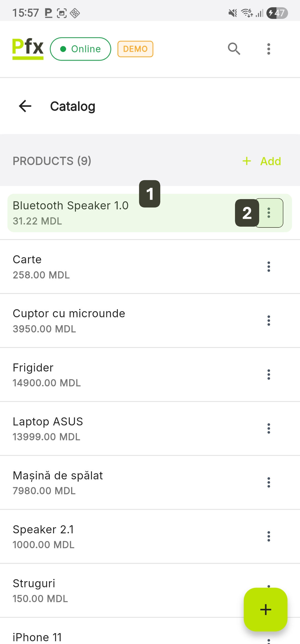Tap the Online status badge
This screenshot has width=300, height=644.
point(81,49)
